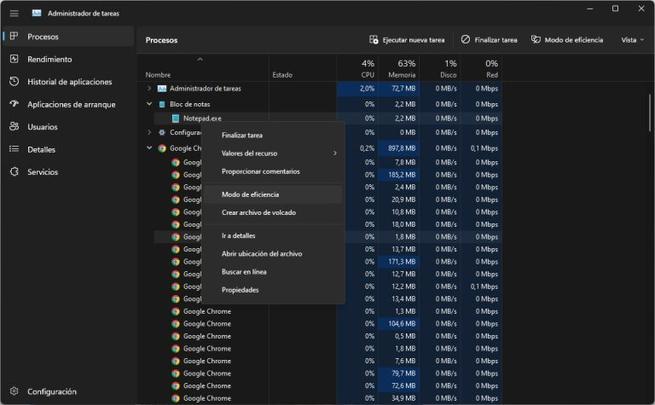
Task: Select Modo de eficiencia in context menu
Action: pos(273,195)
